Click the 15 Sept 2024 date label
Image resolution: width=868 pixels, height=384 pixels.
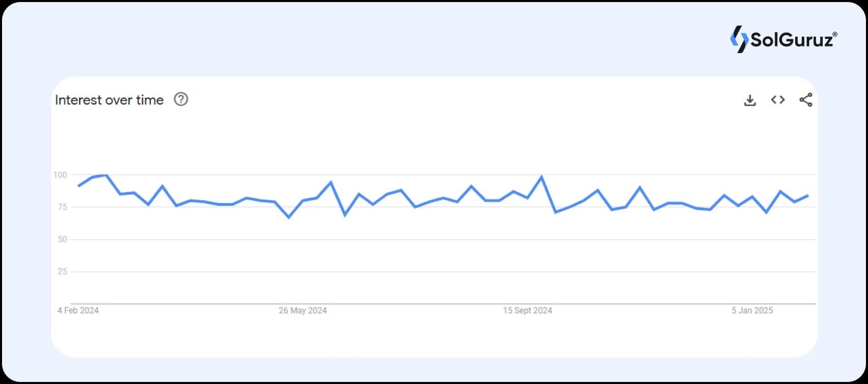[x=527, y=310]
